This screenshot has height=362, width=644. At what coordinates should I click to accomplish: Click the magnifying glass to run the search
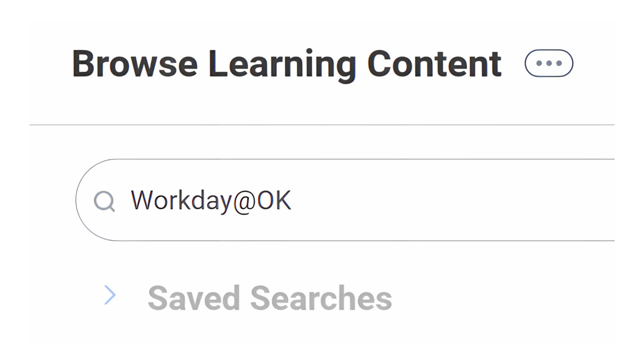(x=105, y=201)
